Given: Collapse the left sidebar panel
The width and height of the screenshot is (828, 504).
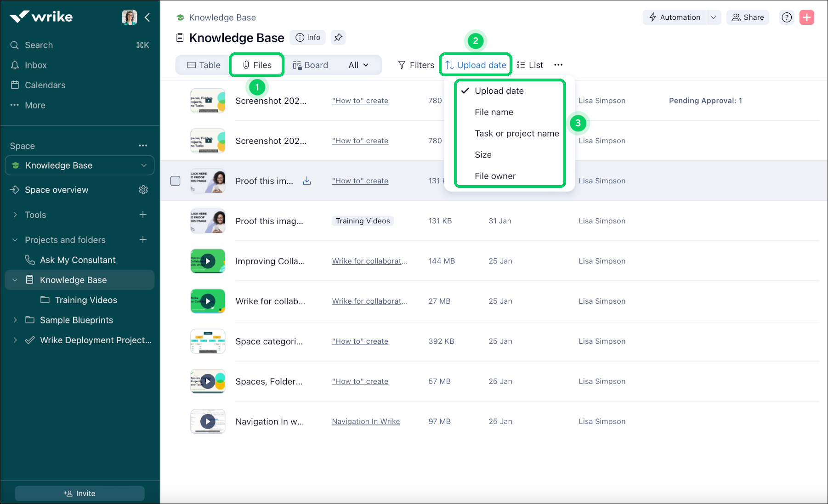Looking at the screenshot, I should point(147,17).
